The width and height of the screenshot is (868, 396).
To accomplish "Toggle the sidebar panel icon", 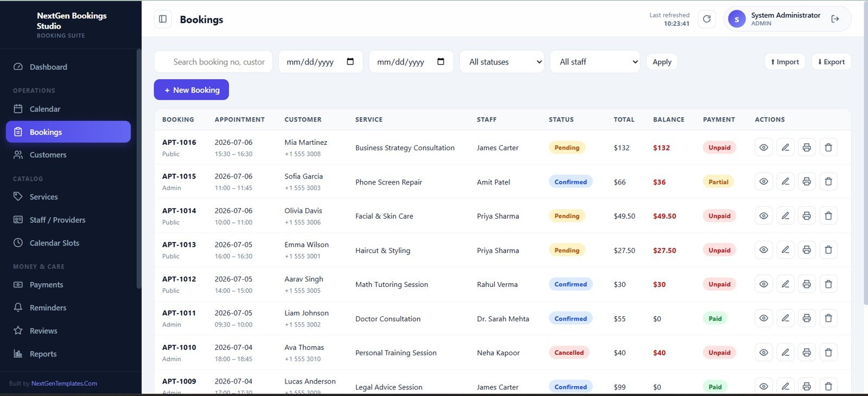I will 163,19.
